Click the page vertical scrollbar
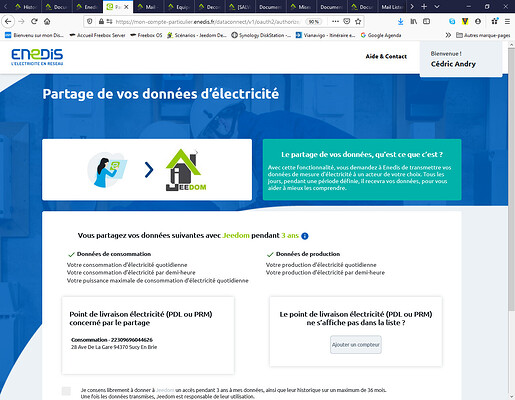The width and height of the screenshot is (515, 400). click(x=511, y=180)
